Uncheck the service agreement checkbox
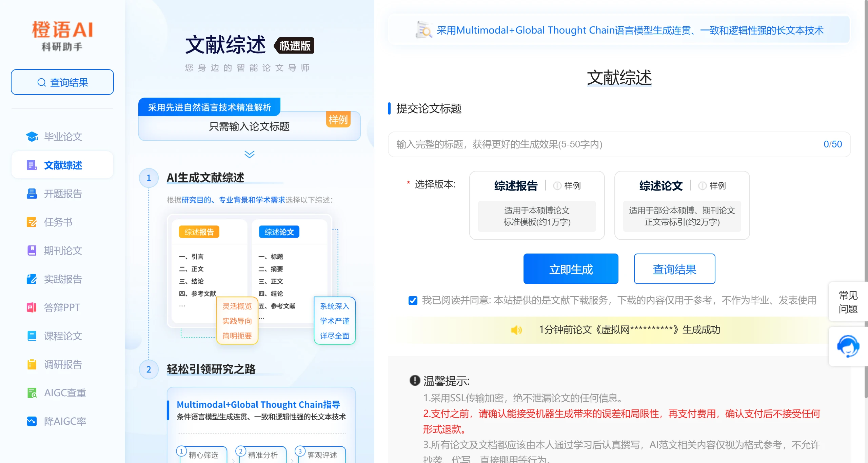 (x=412, y=301)
